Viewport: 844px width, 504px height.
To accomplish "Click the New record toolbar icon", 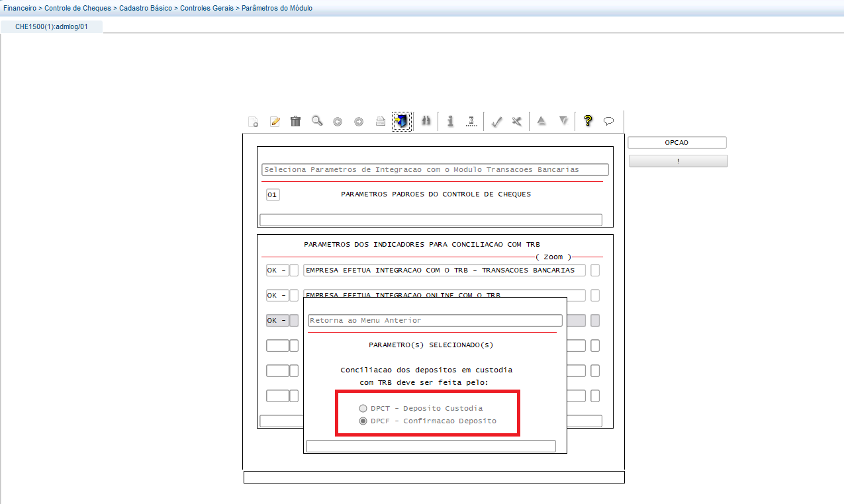I will tap(253, 122).
